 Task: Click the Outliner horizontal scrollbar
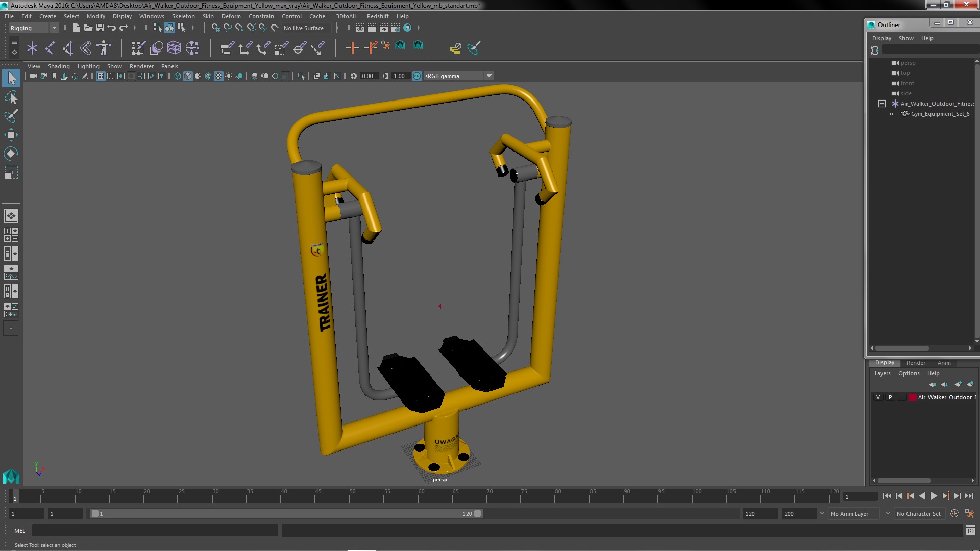pos(902,348)
